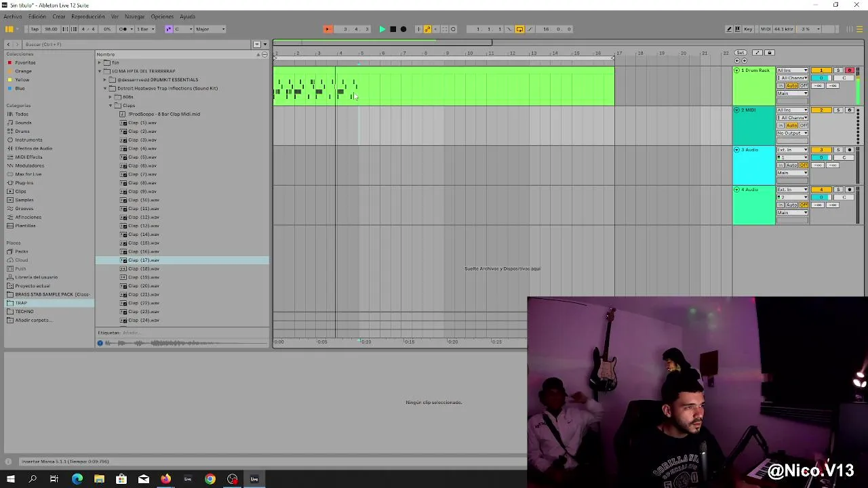Screen dimensions: 868x488
Task: Open MIDI map mode
Action: pos(766,29)
